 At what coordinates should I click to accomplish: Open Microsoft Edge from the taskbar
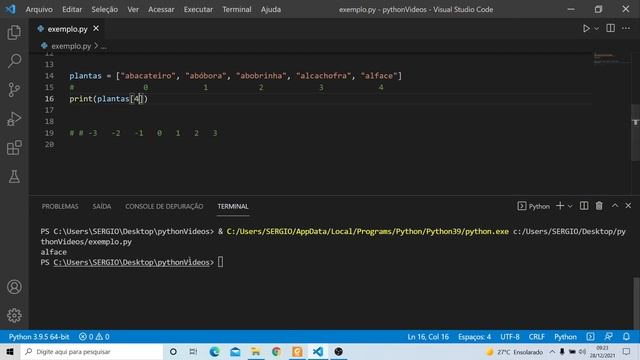(215, 351)
